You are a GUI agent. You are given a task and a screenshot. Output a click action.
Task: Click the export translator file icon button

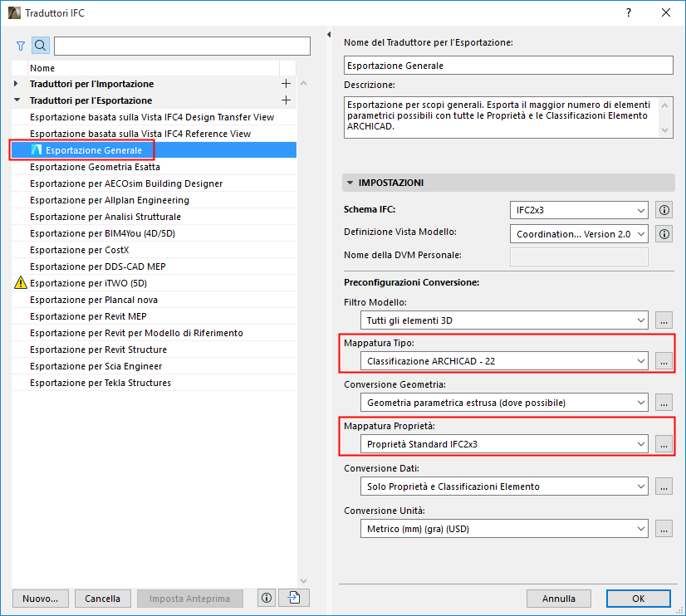coord(294,598)
